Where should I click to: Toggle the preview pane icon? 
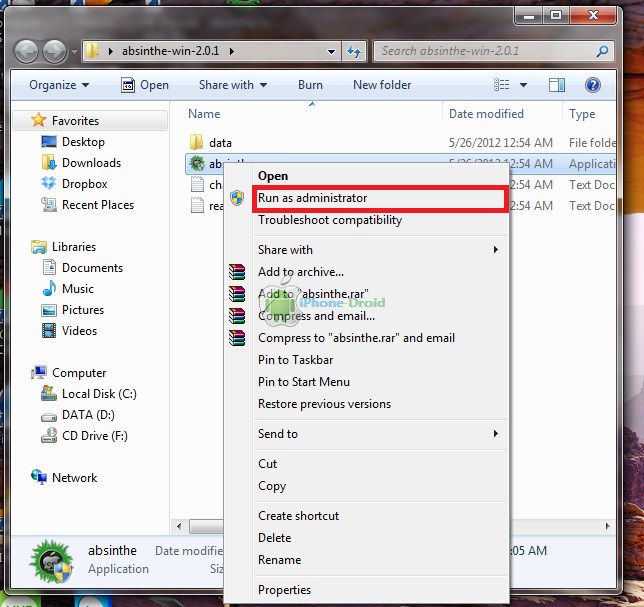point(557,85)
